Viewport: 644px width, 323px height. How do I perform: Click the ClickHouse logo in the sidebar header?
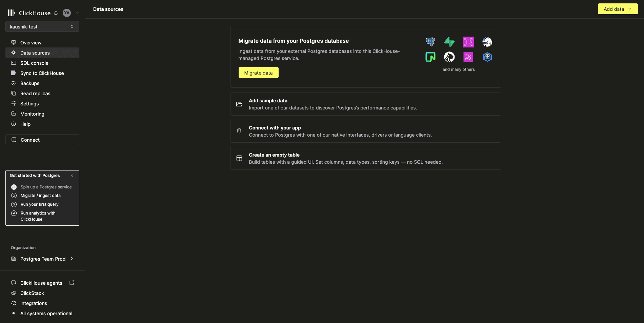point(29,13)
